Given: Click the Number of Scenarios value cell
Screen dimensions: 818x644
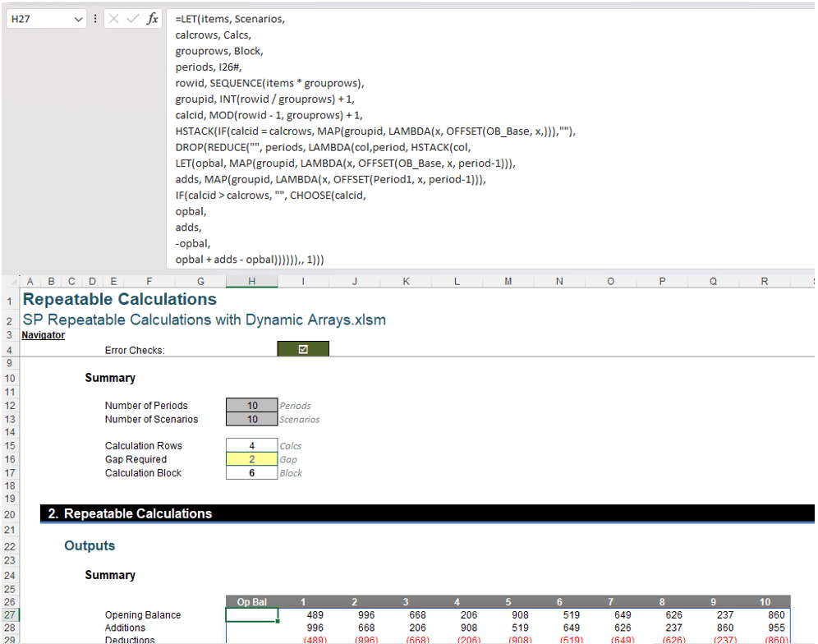Looking at the screenshot, I should click(251, 419).
